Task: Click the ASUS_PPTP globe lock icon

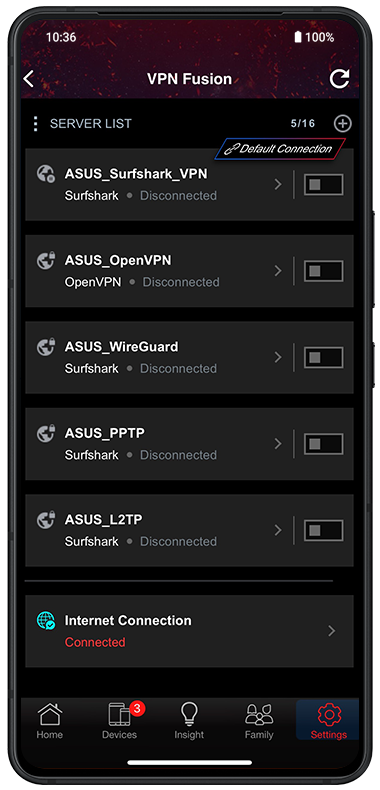Action: click(46, 433)
